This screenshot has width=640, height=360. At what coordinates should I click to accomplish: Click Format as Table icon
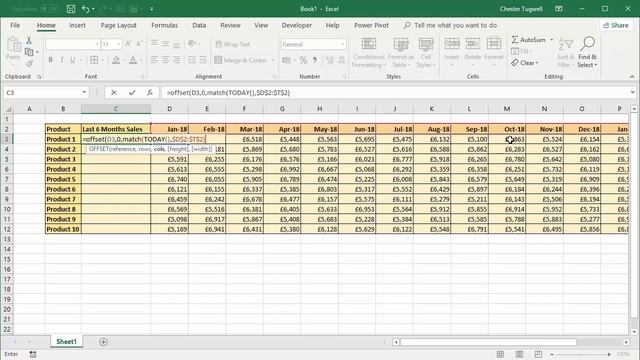(x=401, y=44)
